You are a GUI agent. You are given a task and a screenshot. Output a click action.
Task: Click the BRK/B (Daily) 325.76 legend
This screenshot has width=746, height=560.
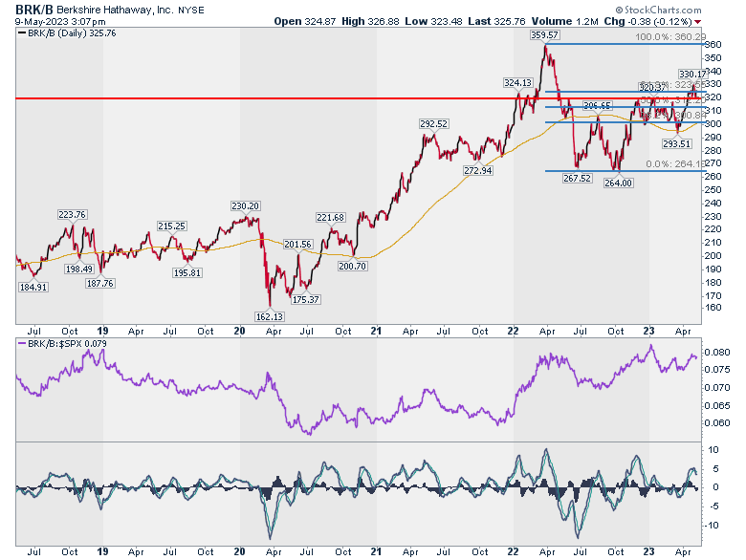click(67, 33)
